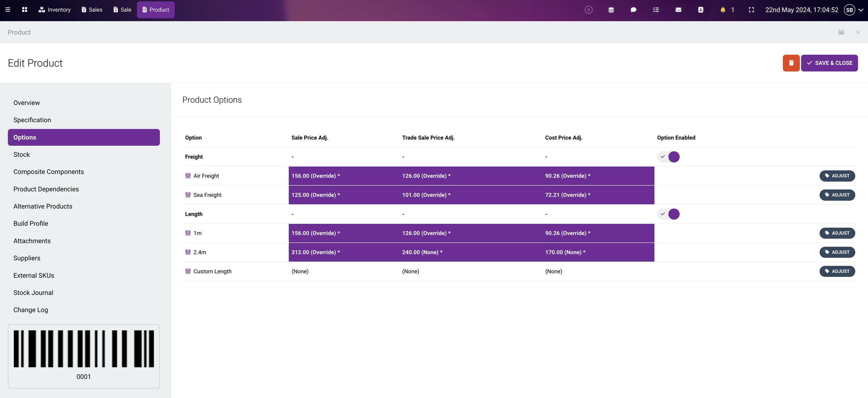Viewport: 868px width, 398px height.
Task: Click the 0001 barcode image
Action: tap(84, 349)
